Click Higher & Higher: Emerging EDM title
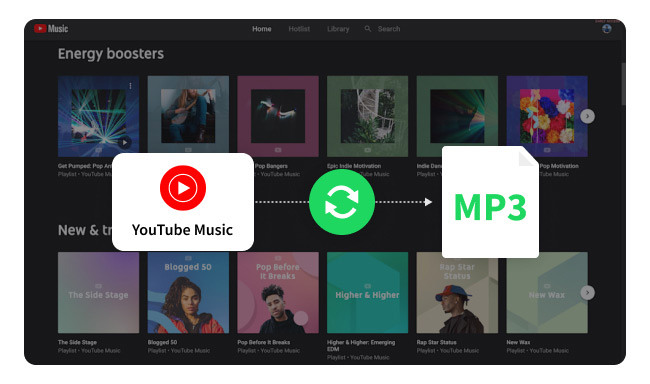This screenshot has height=384, width=650. pos(361,346)
